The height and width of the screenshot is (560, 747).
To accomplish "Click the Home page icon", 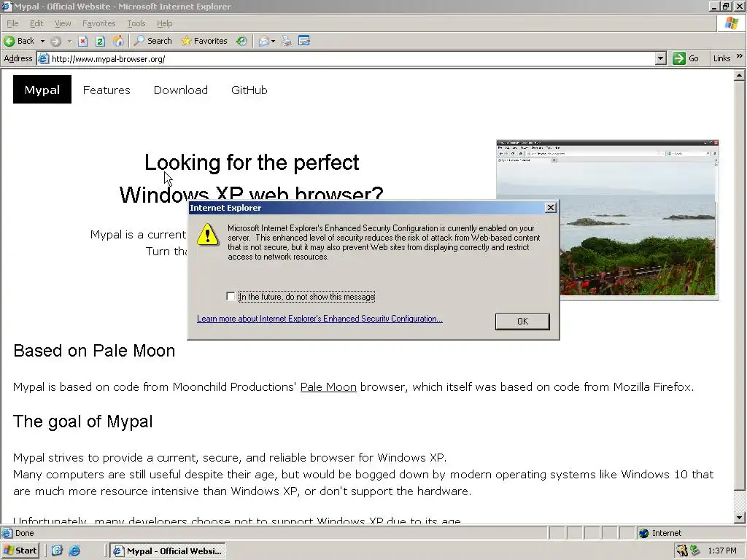I will coord(118,41).
